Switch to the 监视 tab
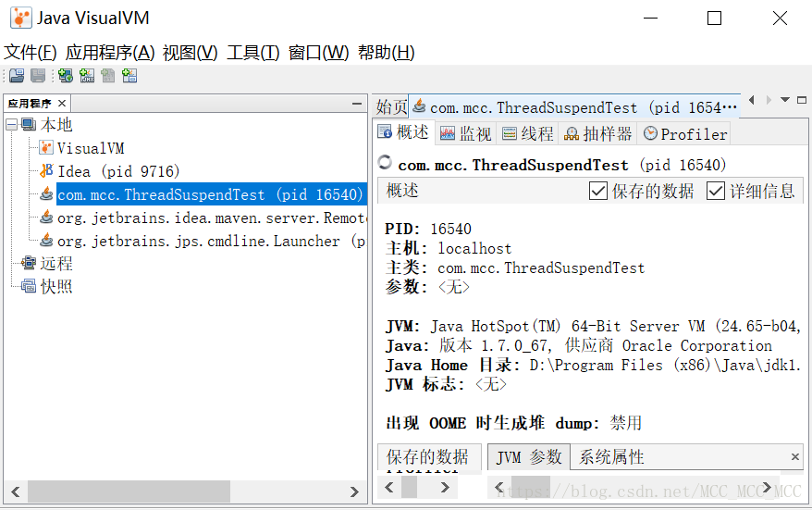Viewport: 812px width, 510px height. point(465,133)
